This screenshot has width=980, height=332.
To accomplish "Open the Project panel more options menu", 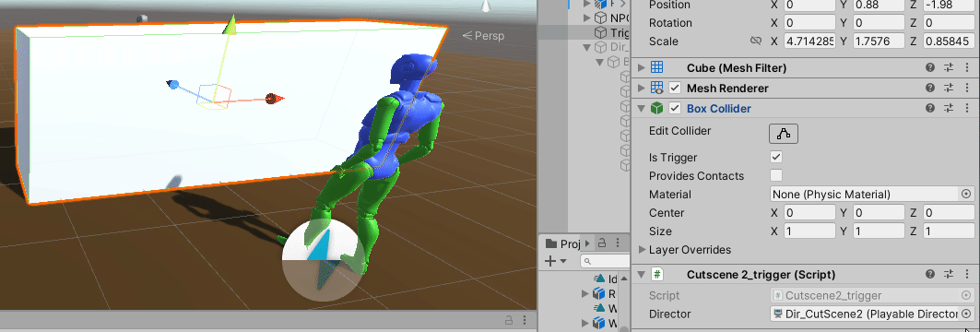I will tap(618, 243).
